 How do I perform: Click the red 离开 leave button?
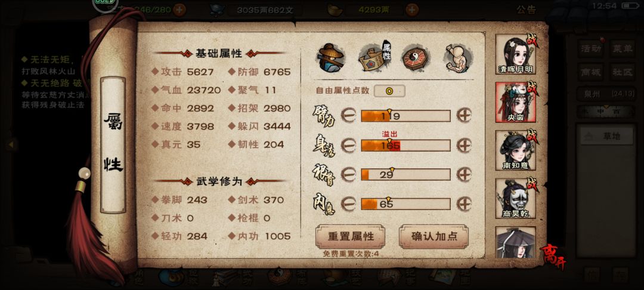click(x=552, y=257)
